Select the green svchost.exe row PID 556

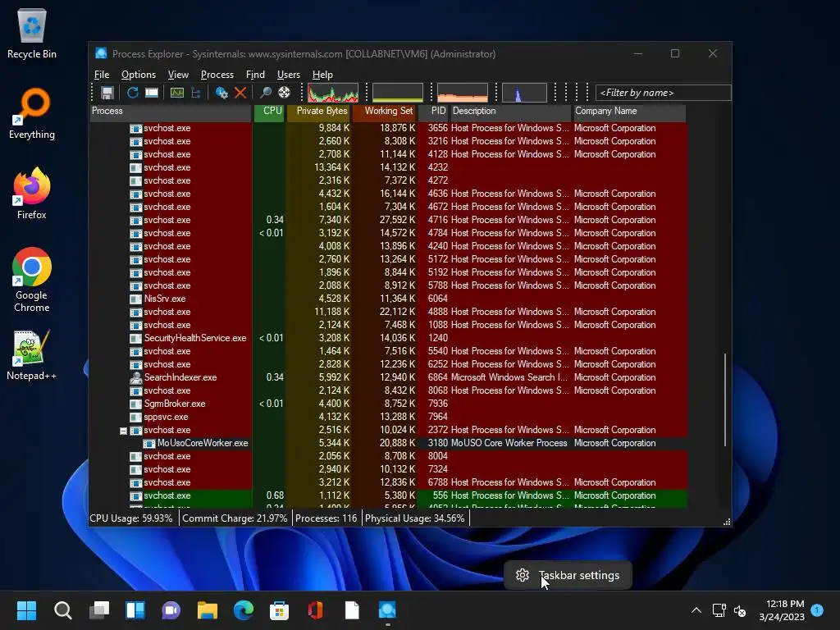pyautogui.click(x=388, y=495)
